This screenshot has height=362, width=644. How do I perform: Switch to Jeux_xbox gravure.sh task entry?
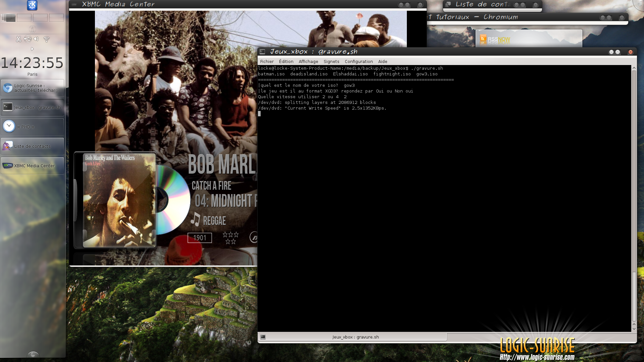(32, 107)
